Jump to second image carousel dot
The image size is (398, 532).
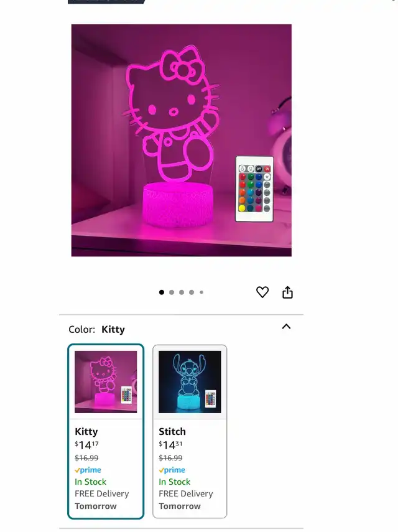[172, 292]
